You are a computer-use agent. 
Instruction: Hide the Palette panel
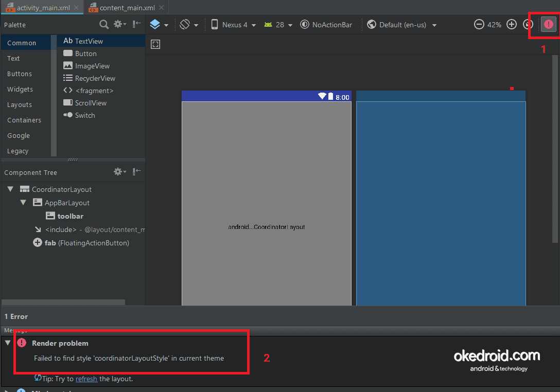point(137,24)
